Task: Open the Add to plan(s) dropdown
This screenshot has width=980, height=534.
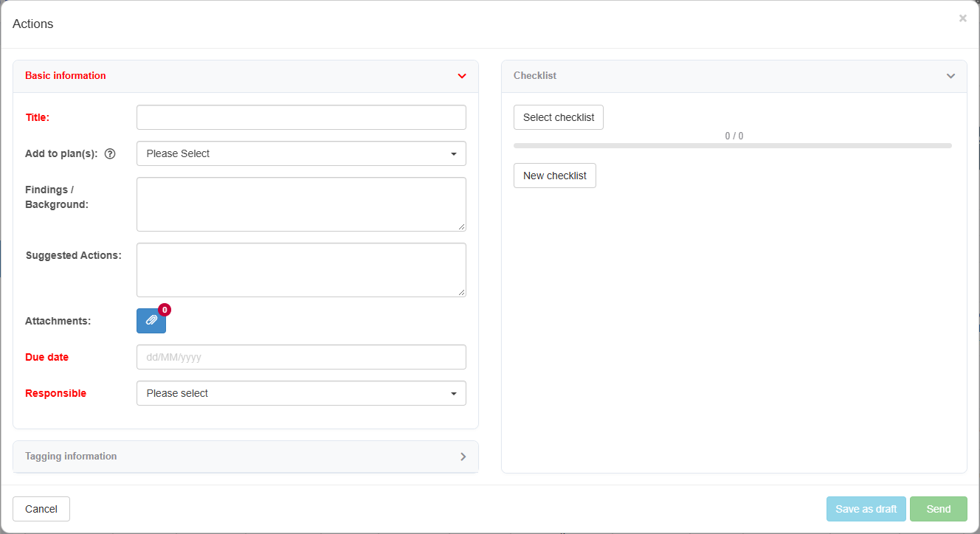Action: click(x=301, y=153)
